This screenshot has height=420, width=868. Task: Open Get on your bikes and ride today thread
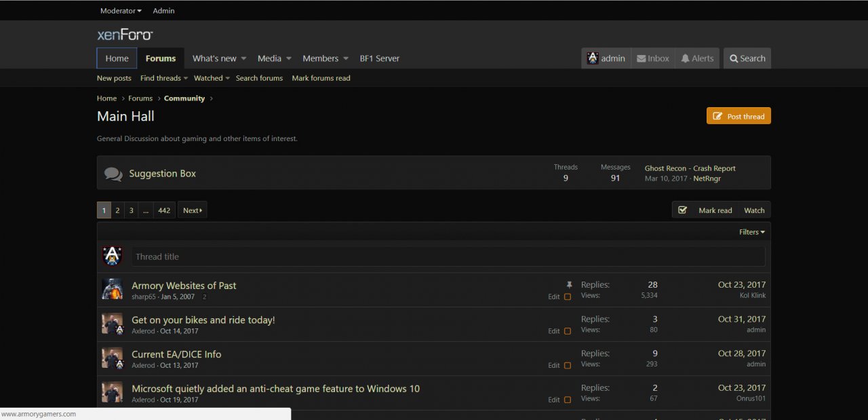tap(203, 320)
